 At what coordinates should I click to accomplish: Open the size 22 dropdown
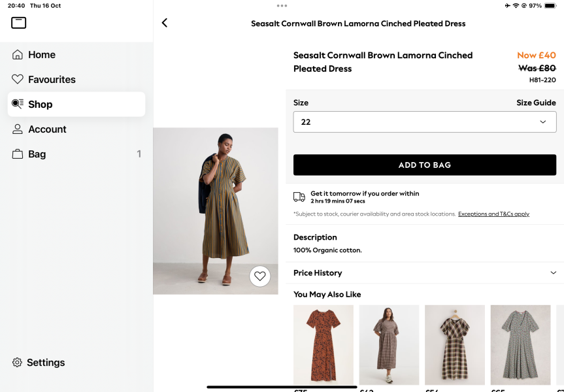425,122
